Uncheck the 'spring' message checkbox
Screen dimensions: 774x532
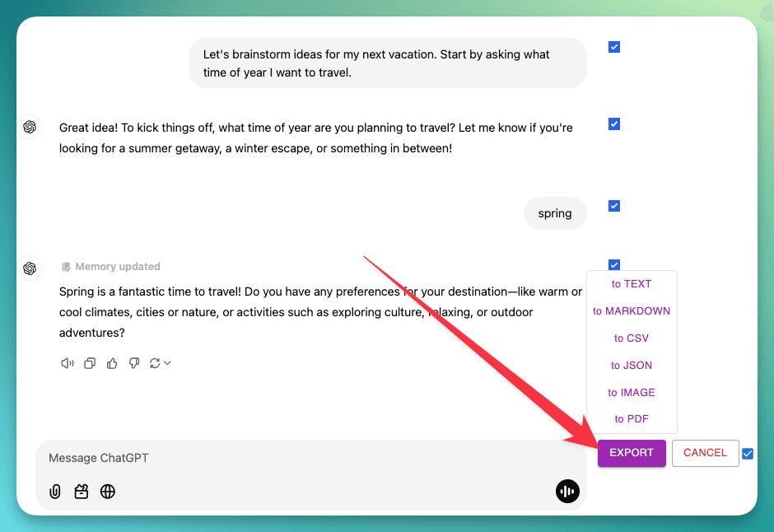(x=613, y=206)
